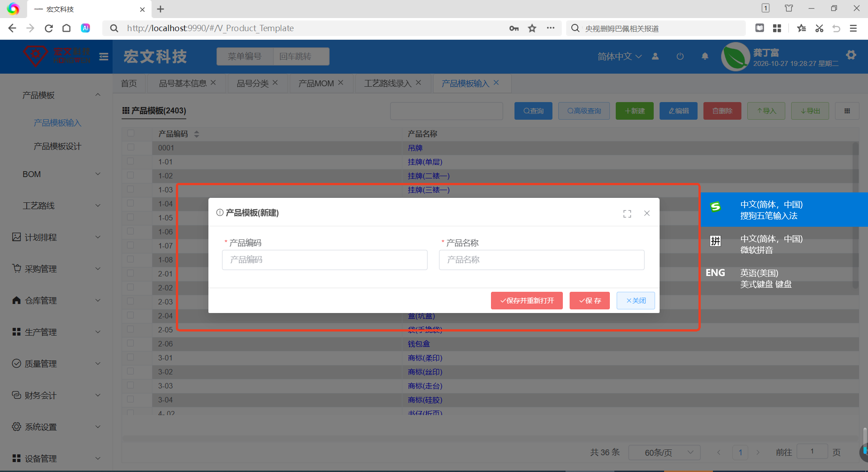Click the power logout icon

(680, 56)
